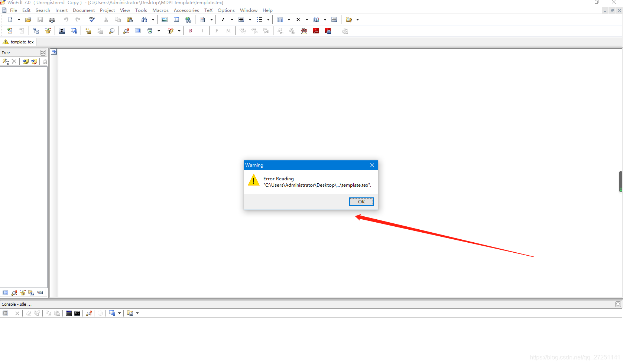Open a file with folder icon
The height and width of the screenshot is (364, 623).
(28, 20)
